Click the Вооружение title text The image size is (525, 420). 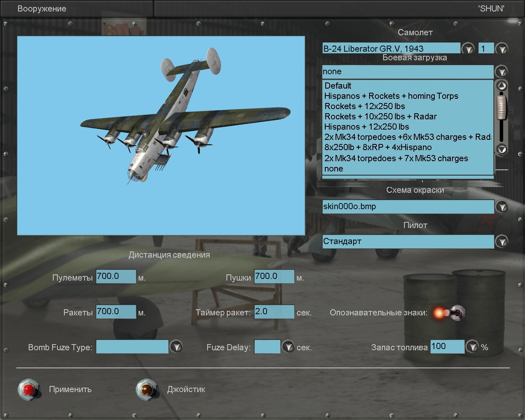coord(42,9)
